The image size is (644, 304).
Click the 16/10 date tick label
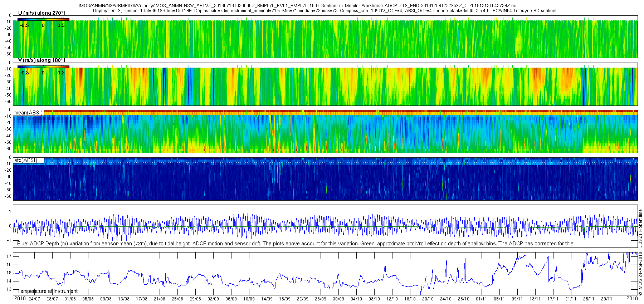click(410, 299)
